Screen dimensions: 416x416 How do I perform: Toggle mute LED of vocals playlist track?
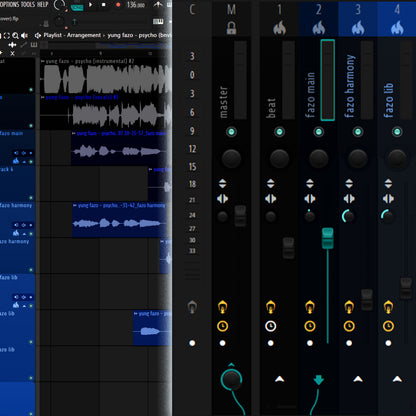[x=31, y=126]
